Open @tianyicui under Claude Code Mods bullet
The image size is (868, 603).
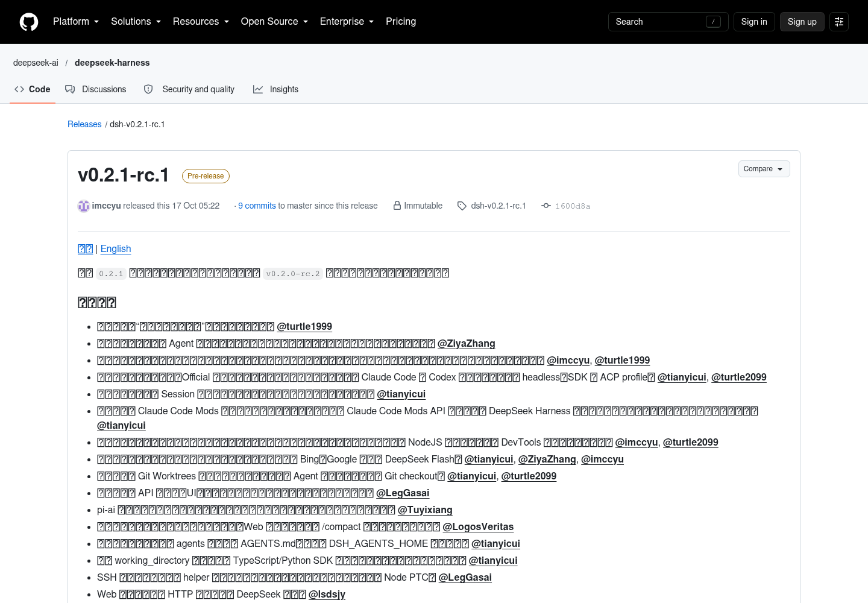[121, 425]
